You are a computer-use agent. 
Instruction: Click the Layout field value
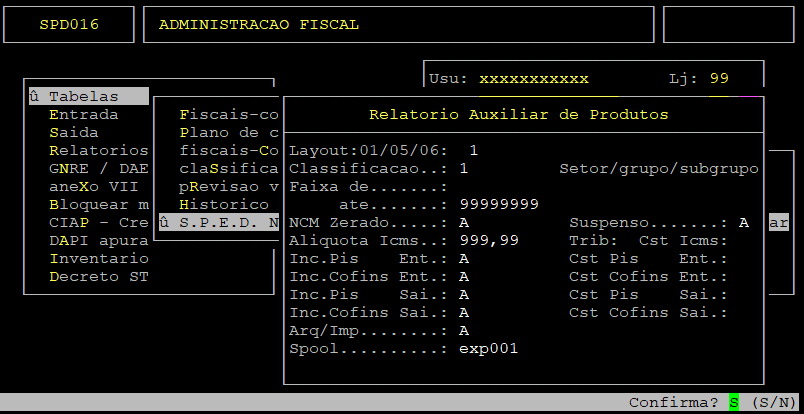[474, 151]
